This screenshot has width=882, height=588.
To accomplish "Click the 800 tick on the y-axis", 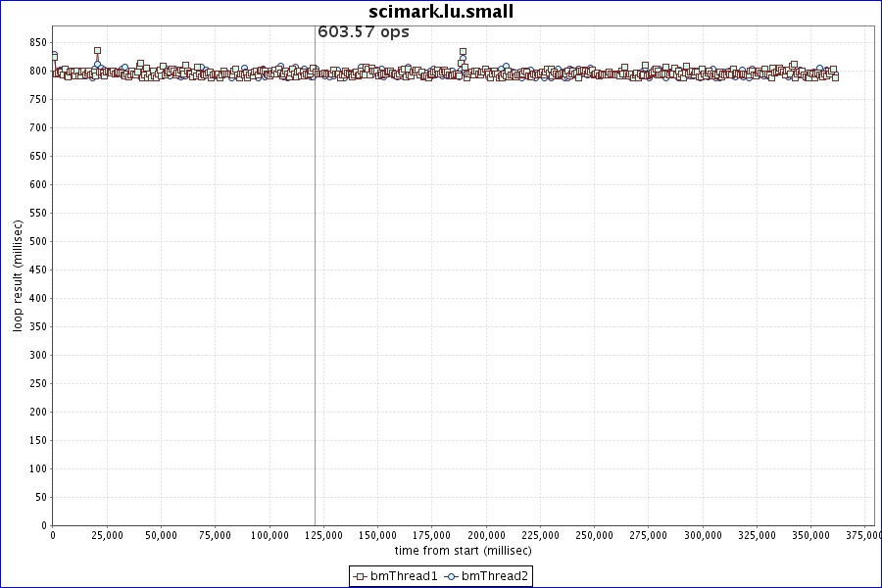I will click(38, 71).
